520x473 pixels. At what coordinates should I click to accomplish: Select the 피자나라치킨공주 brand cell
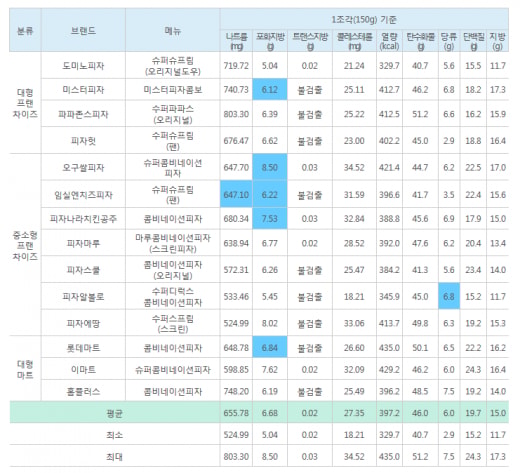83,219
